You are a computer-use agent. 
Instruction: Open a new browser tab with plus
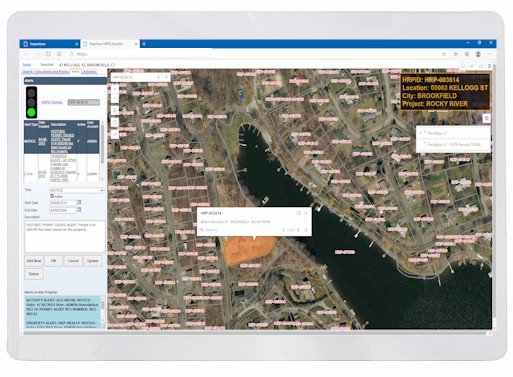(x=144, y=44)
